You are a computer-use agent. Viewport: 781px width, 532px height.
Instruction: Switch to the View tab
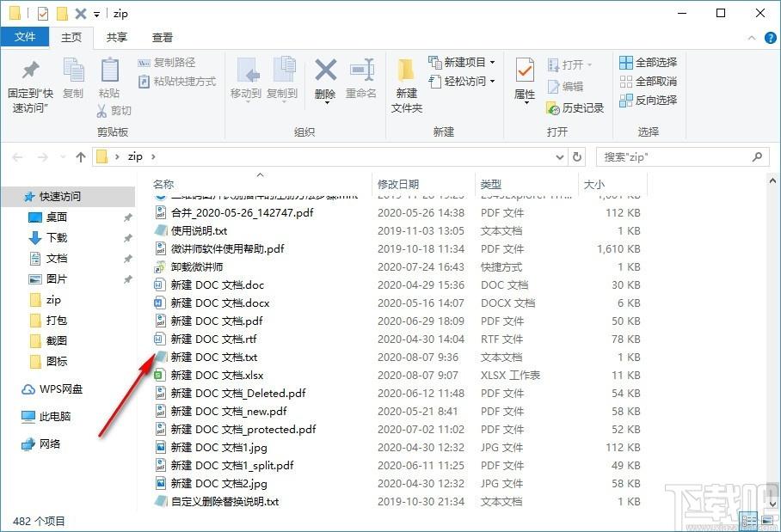[163, 37]
